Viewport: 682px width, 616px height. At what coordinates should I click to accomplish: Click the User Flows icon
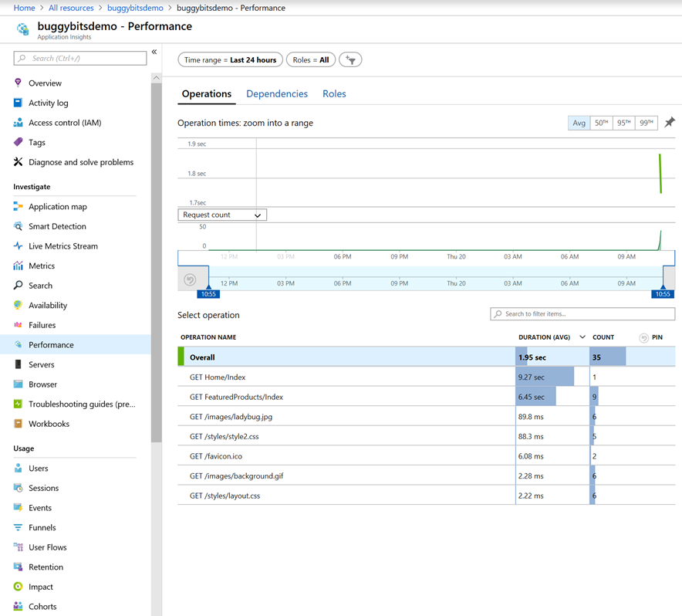pos(18,547)
